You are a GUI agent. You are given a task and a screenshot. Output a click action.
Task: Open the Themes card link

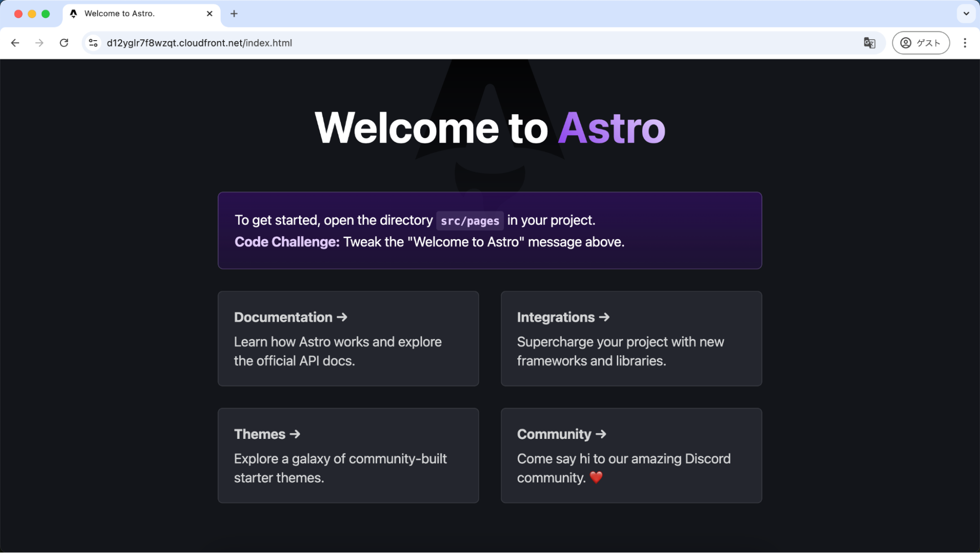tap(348, 455)
